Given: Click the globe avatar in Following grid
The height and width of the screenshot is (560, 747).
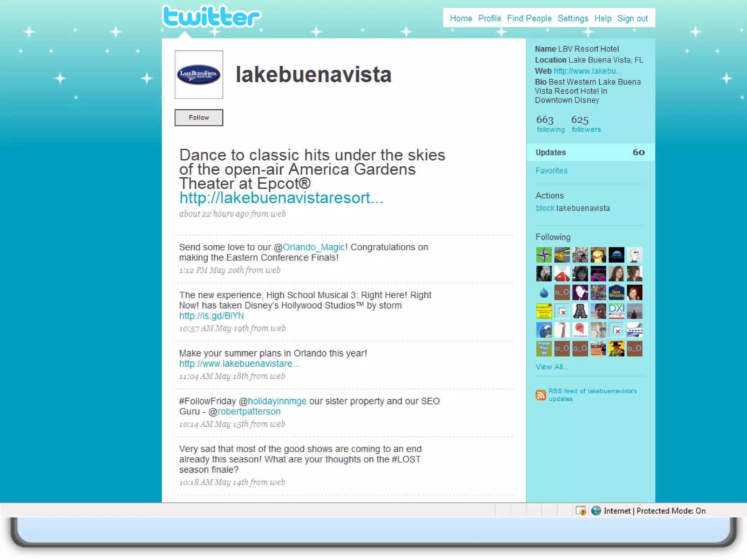Looking at the screenshot, I should tap(543, 330).
